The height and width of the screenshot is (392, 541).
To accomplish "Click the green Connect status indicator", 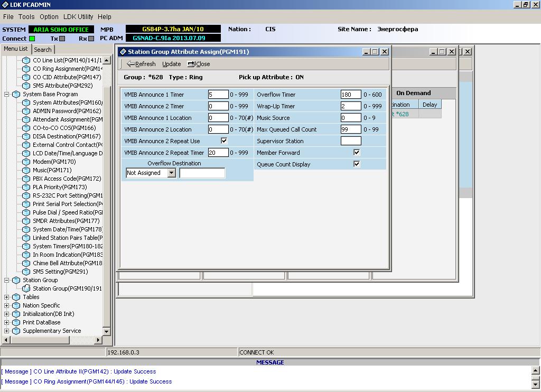I will pos(32,39).
